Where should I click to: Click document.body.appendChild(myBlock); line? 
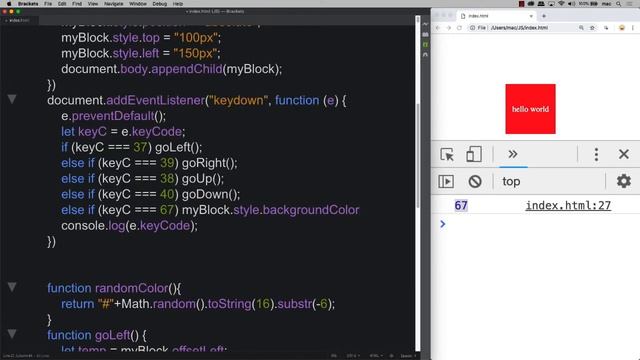click(x=171, y=69)
